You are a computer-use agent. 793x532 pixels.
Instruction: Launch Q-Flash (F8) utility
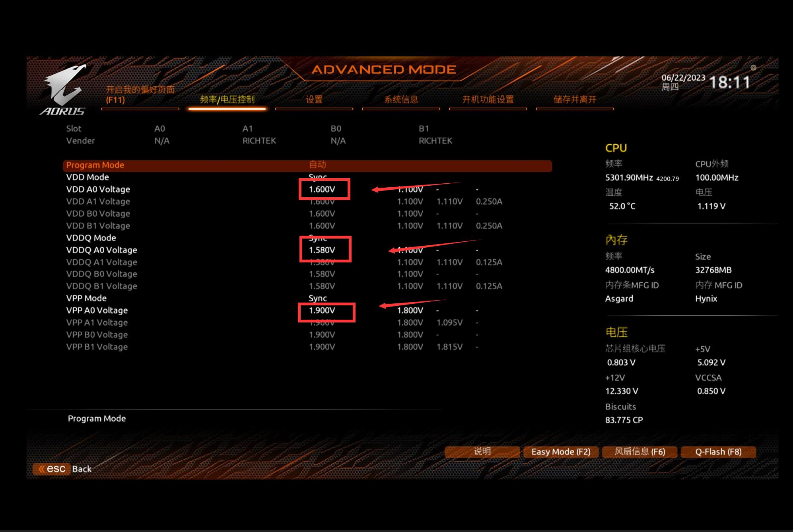click(718, 452)
